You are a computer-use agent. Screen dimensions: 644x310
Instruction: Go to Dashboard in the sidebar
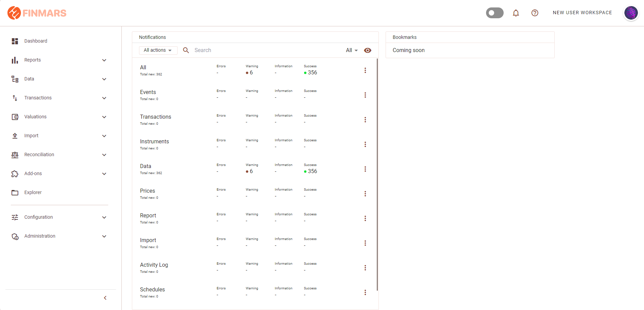coord(36,41)
